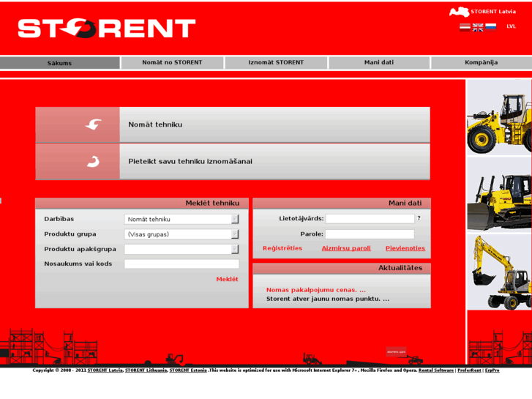Open footer link STORENT Lithuania

146,370
